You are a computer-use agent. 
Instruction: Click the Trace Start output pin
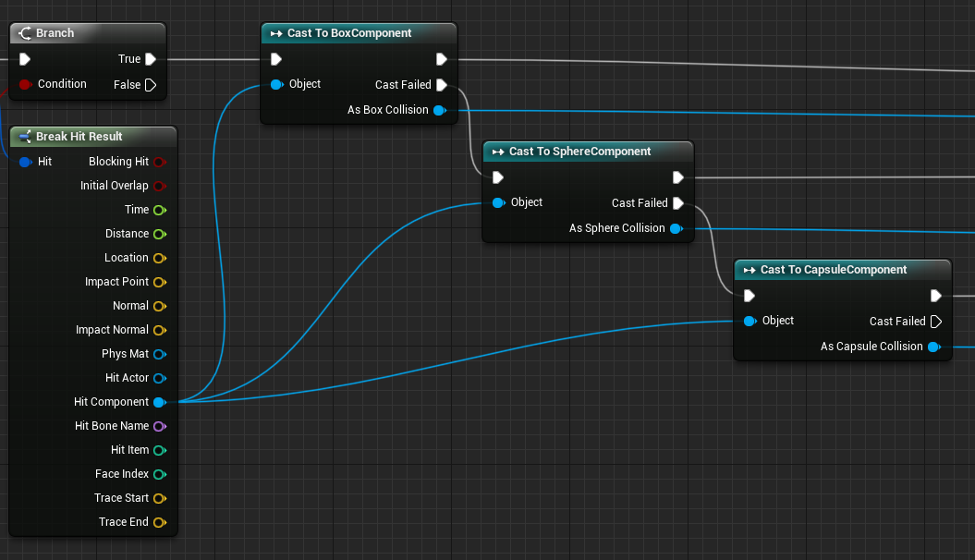click(x=160, y=498)
